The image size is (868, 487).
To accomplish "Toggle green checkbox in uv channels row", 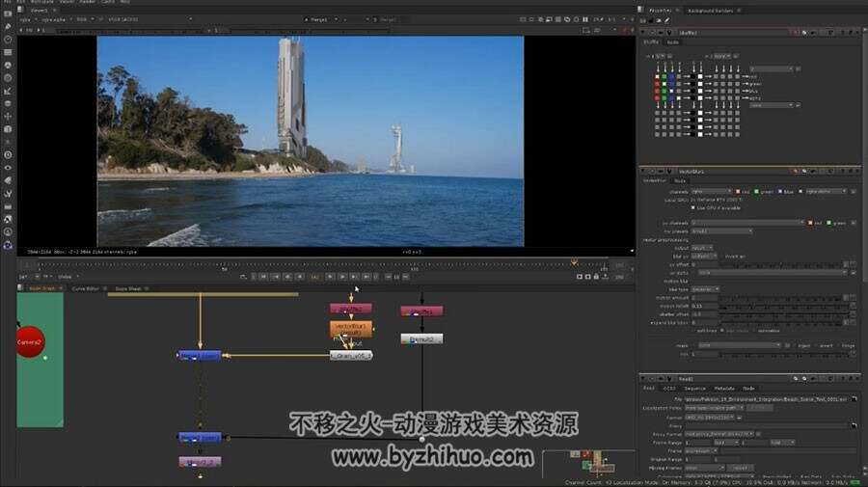I will tap(828, 223).
